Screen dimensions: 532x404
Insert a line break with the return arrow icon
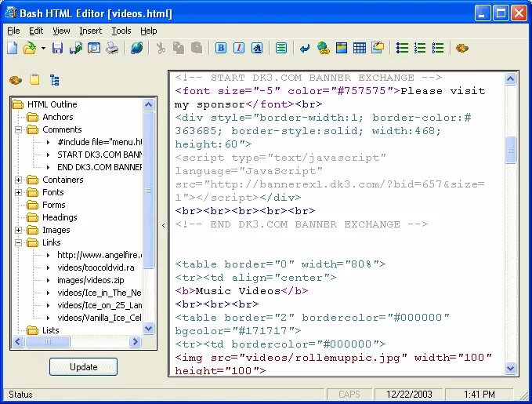[305, 49]
